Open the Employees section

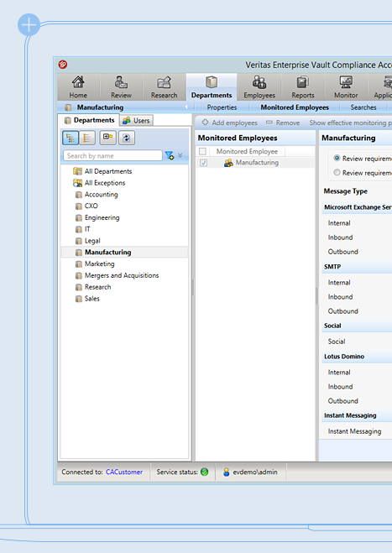(259, 87)
